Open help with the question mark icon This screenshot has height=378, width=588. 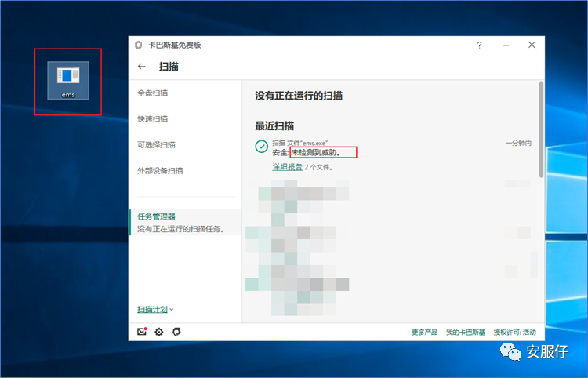[479, 45]
